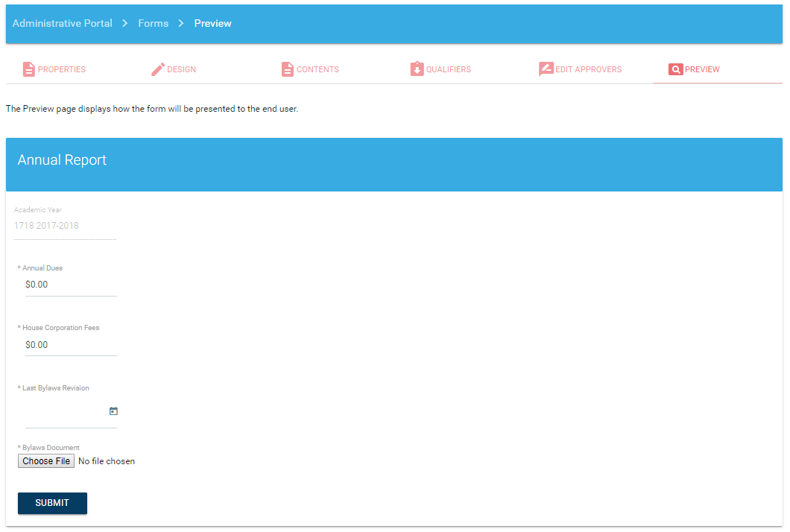Viewport: 790px width, 532px height.
Task: Click the pencil icon beside Design
Action: click(x=158, y=69)
